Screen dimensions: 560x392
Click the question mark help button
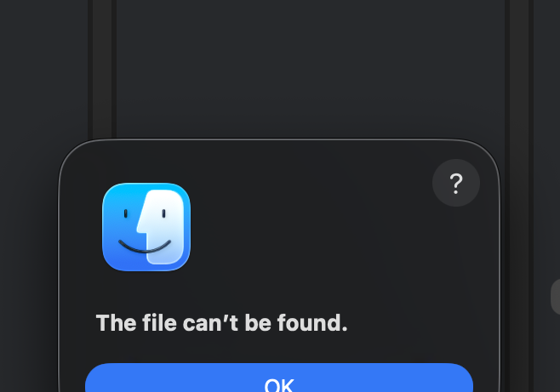[x=455, y=183]
